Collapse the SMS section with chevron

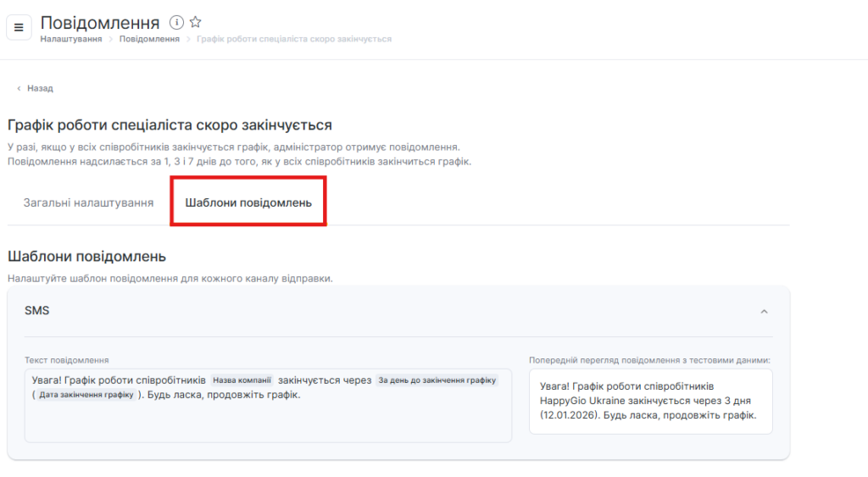[x=764, y=312]
